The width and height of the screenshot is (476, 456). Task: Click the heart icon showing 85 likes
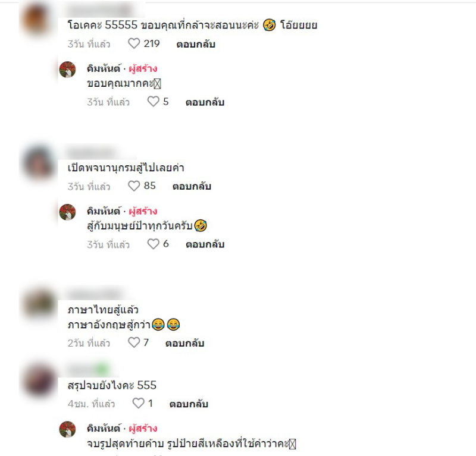coord(133,185)
